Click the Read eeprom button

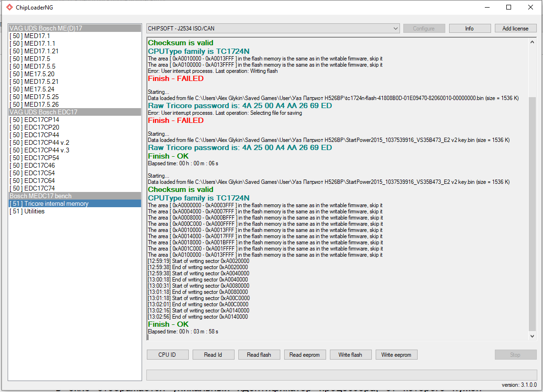point(305,355)
